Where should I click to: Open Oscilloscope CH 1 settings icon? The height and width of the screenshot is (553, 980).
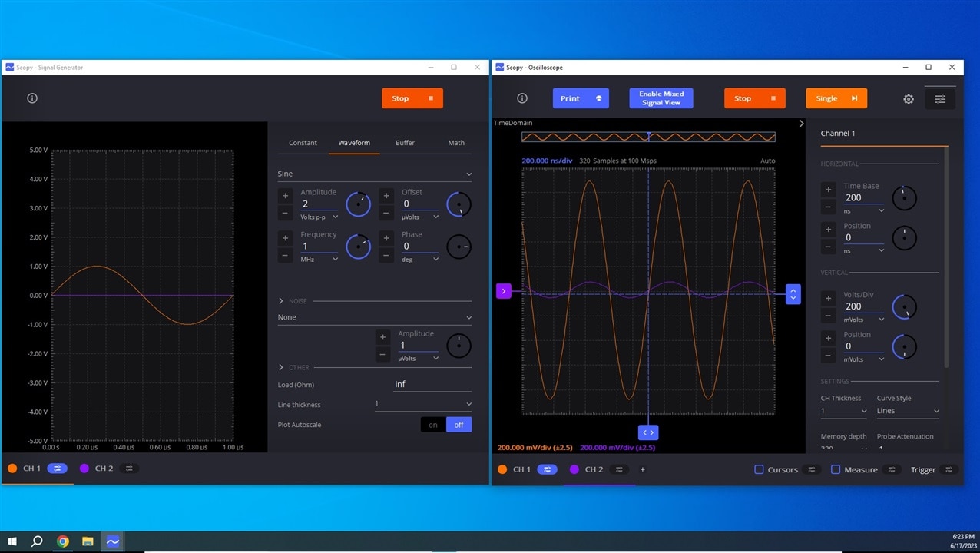tap(547, 469)
